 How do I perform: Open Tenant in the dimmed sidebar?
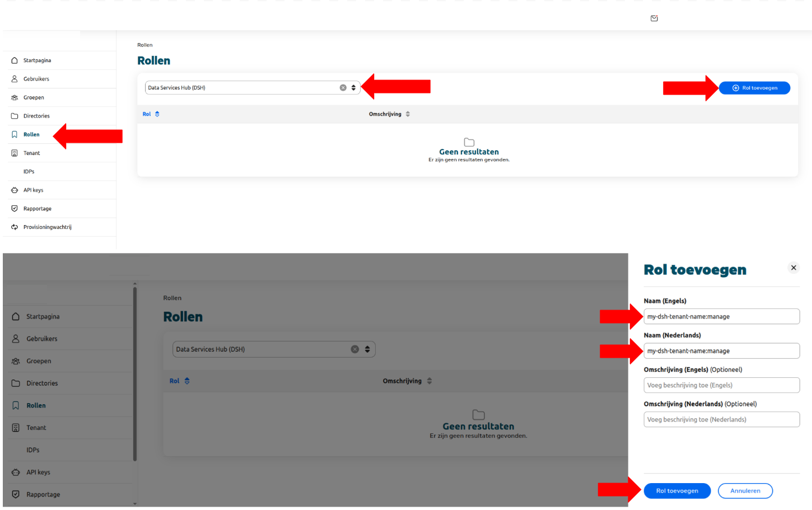[36, 428]
